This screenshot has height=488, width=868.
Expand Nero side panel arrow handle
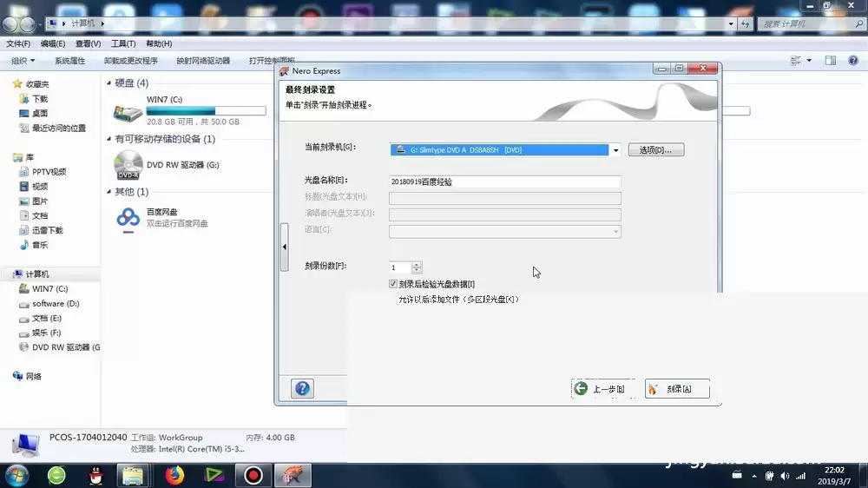pos(285,247)
